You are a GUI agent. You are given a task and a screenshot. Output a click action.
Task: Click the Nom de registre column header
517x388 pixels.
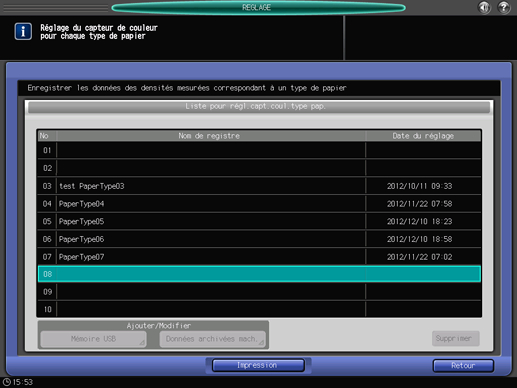click(x=211, y=136)
